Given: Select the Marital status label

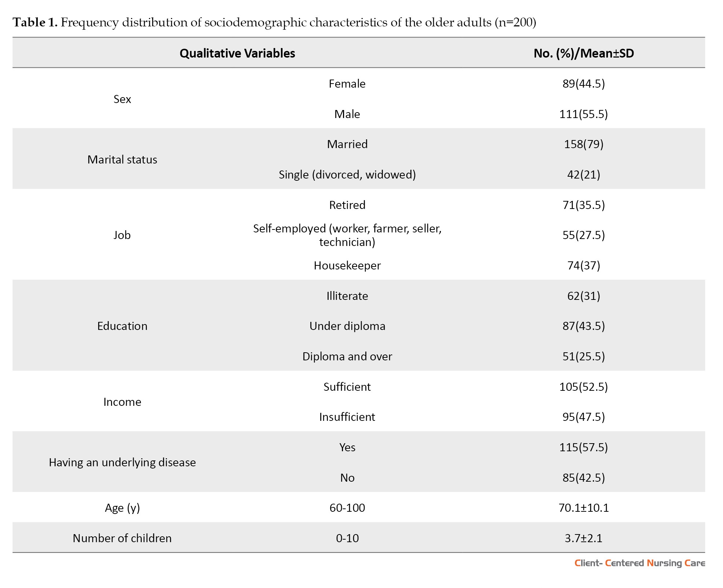Looking at the screenshot, I should (122, 159).
